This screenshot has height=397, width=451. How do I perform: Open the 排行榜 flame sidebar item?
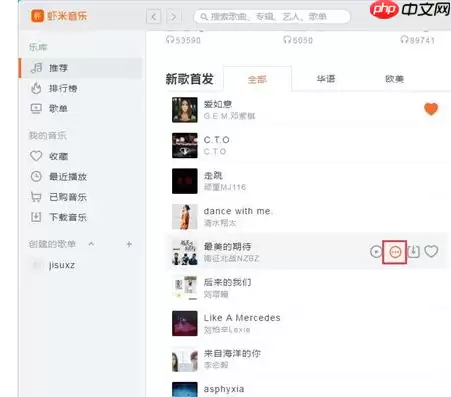tap(81, 88)
